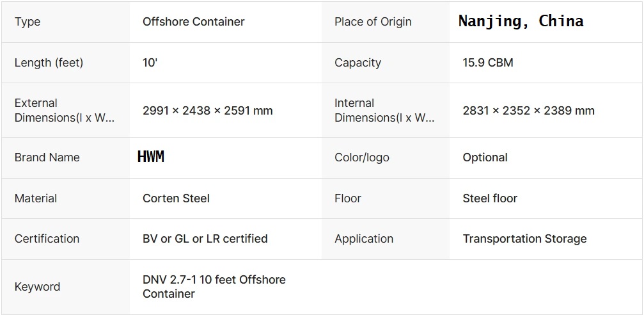Click the 'Keyword' label cell
Screen dimensions: 644x315
click(37, 287)
